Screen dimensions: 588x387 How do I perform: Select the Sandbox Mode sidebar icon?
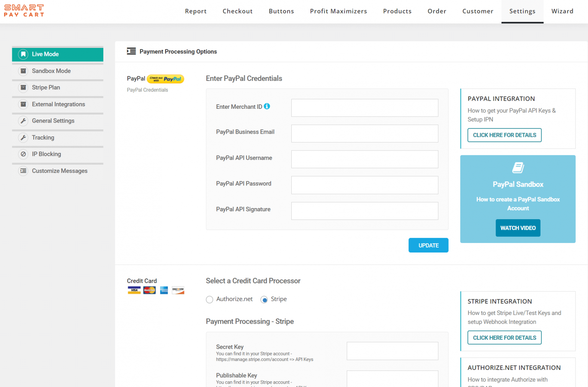23,71
